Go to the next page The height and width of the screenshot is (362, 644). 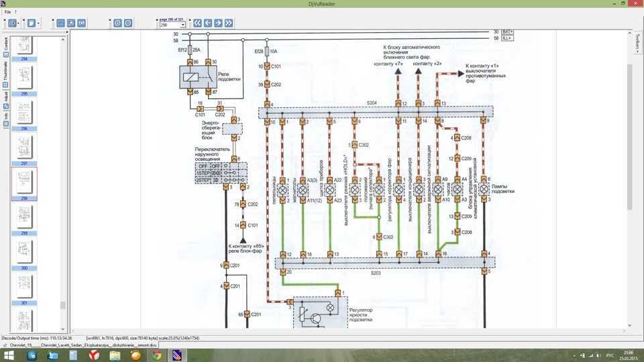pos(218,23)
